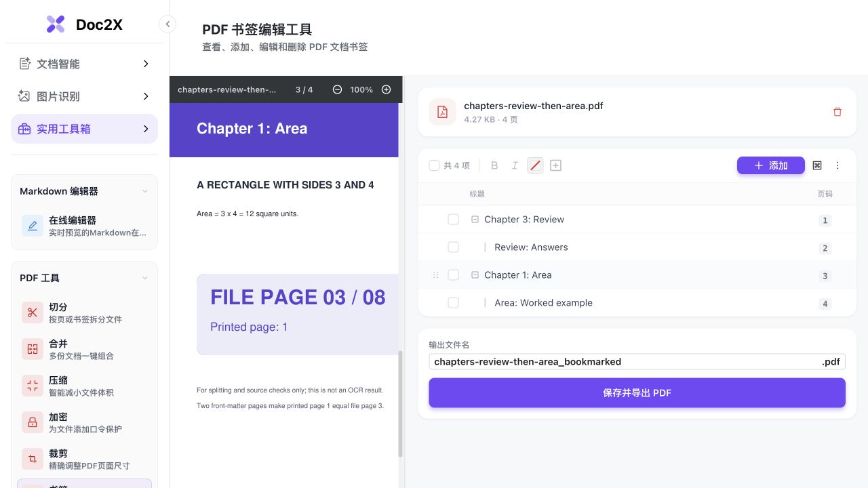Click the 压缩 compress icon
This screenshot has height=488, width=868.
point(33,386)
